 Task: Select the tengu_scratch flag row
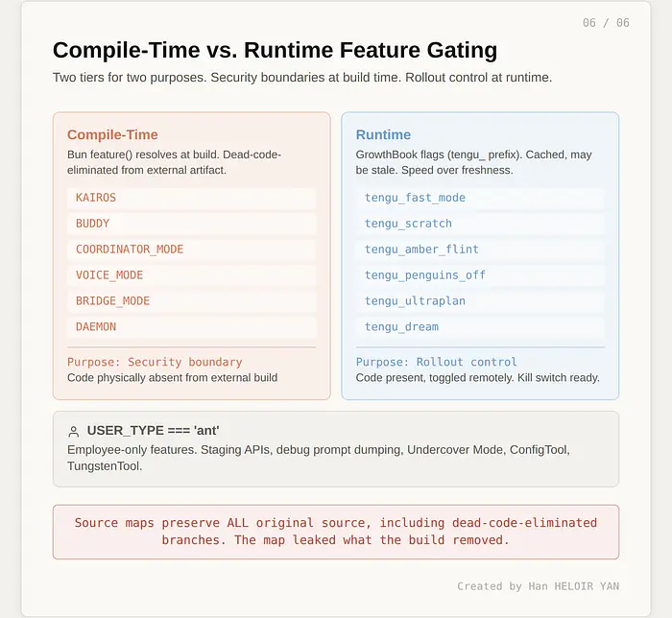tap(480, 224)
